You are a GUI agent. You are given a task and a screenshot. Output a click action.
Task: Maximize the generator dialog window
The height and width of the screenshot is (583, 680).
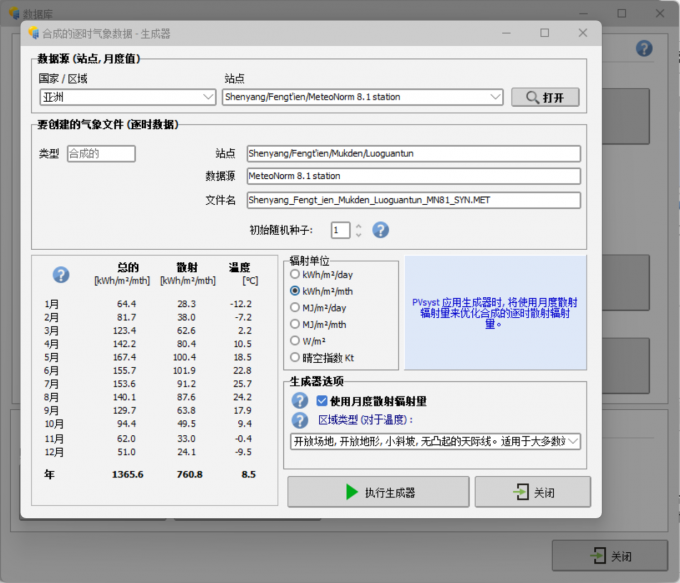pyautogui.click(x=545, y=33)
